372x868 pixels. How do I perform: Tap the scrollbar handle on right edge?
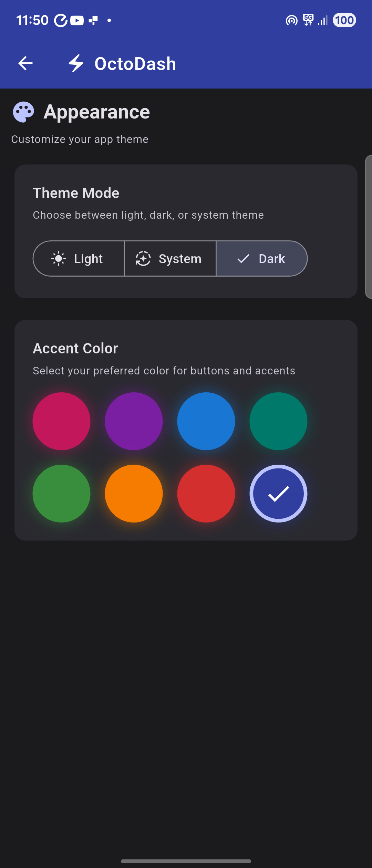tap(368, 227)
